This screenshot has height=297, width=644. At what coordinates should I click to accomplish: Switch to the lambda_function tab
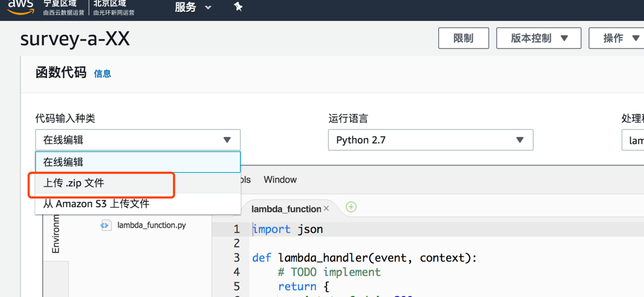click(286, 209)
